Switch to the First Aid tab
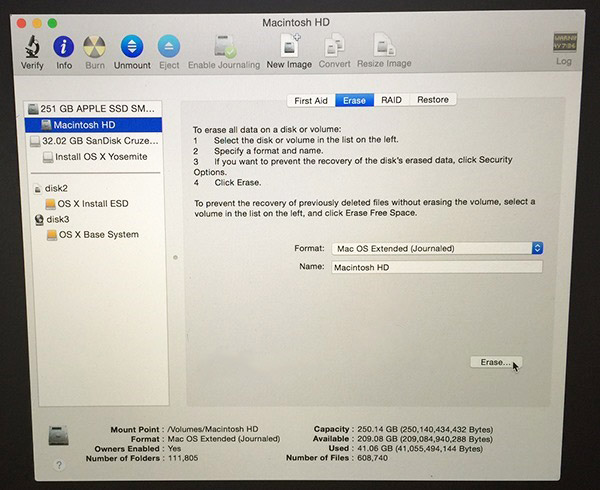Viewport: 600px width, 490px height. pos(312,100)
